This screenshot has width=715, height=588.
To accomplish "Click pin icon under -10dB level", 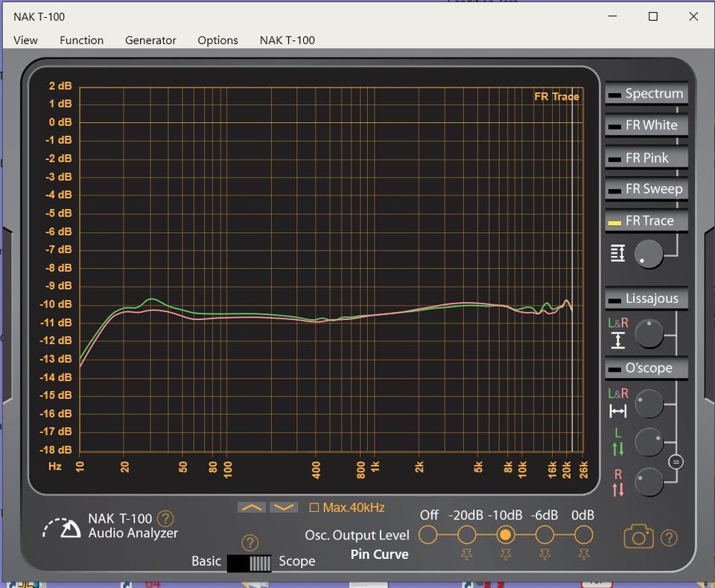I will (506, 554).
